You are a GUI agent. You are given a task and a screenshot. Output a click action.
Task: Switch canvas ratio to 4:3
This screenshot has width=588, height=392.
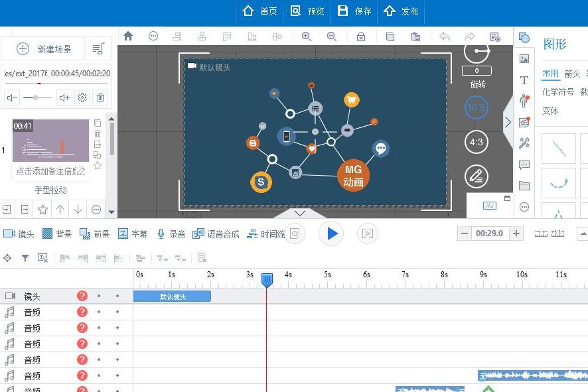pos(476,141)
